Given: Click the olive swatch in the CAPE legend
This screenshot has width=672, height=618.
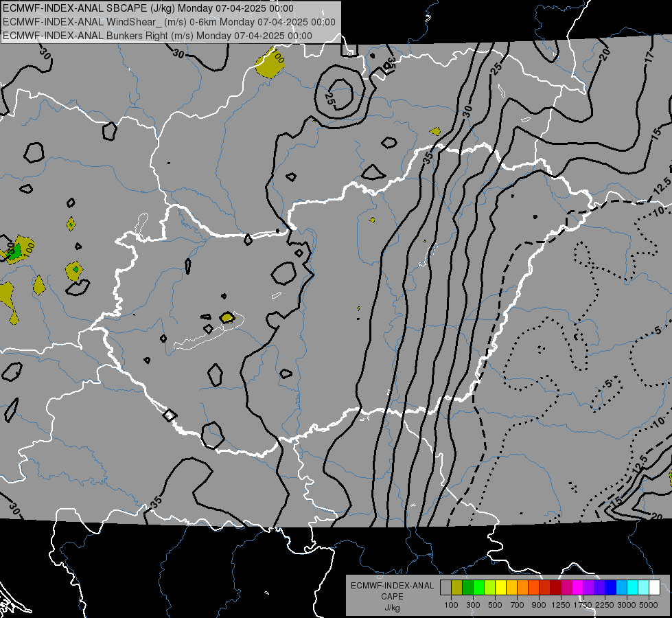Looking at the screenshot, I should pyautogui.click(x=457, y=588).
